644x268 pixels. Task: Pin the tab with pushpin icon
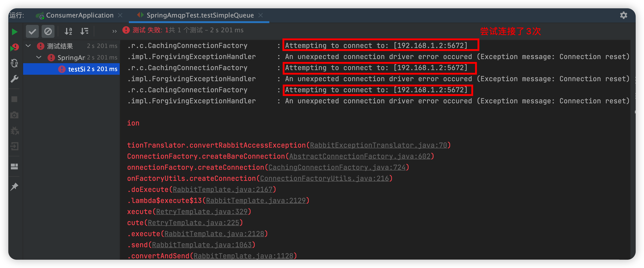15,187
